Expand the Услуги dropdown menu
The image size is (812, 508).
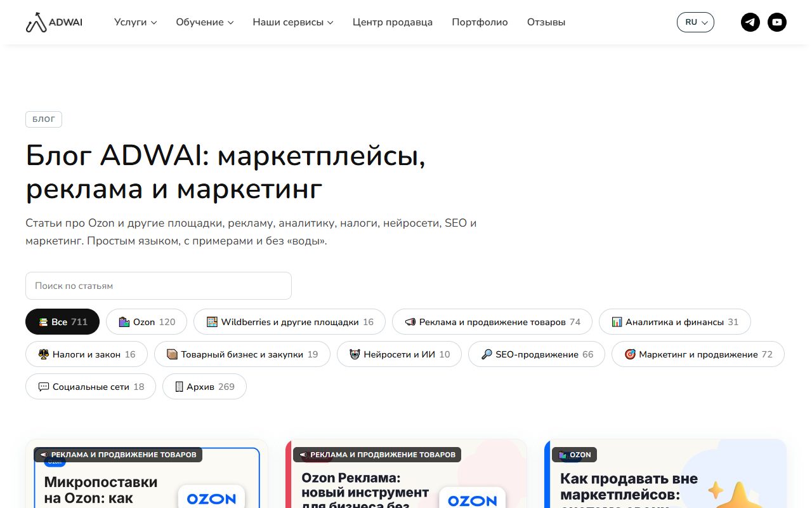(135, 22)
